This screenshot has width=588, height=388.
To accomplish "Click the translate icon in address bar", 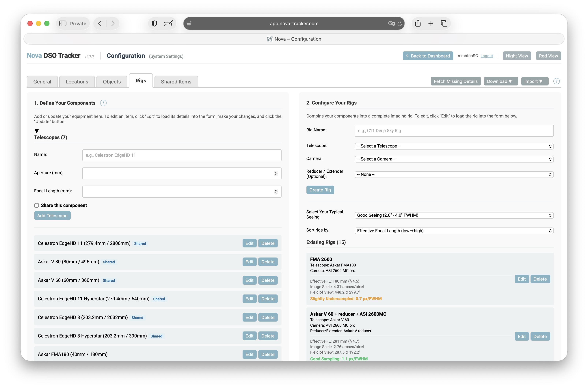I will 392,23.
